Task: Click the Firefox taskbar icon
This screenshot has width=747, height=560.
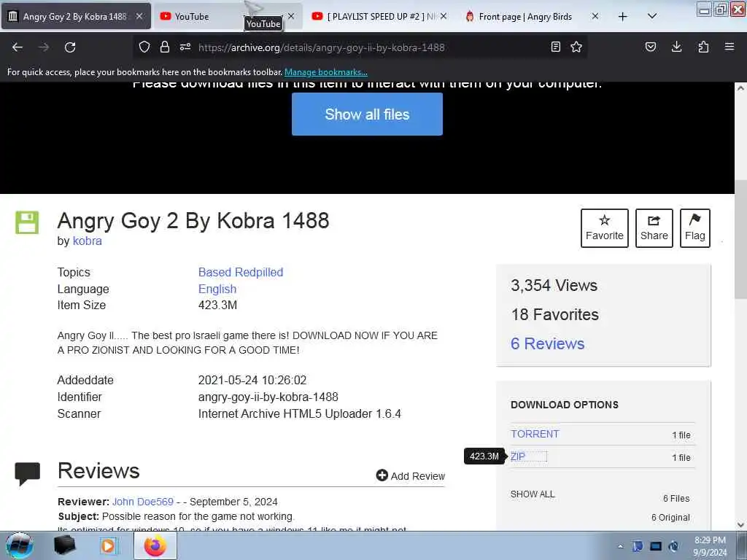Action: [x=155, y=545]
